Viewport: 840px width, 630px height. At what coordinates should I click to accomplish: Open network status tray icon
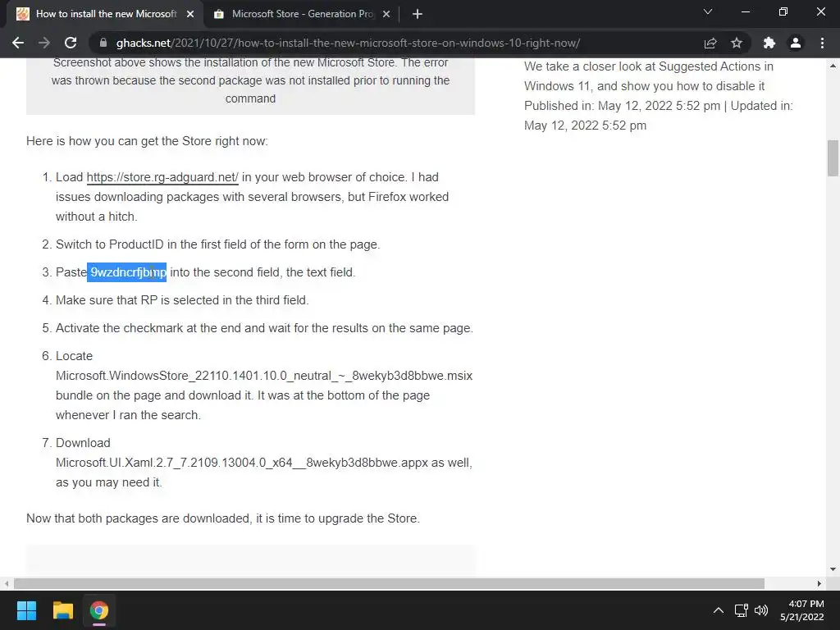(x=742, y=610)
